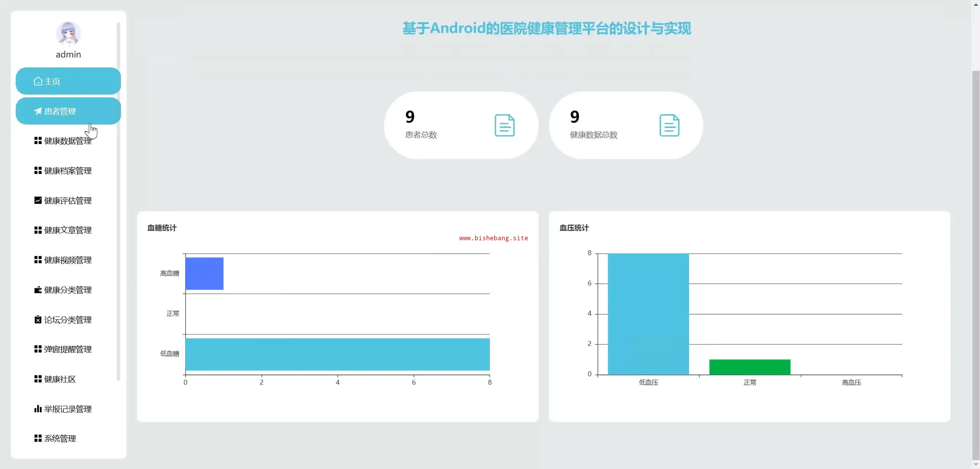Go to the 健康社区 section
Viewport: 980px width, 469px height.
pyautogui.click(x=60, y=379)
